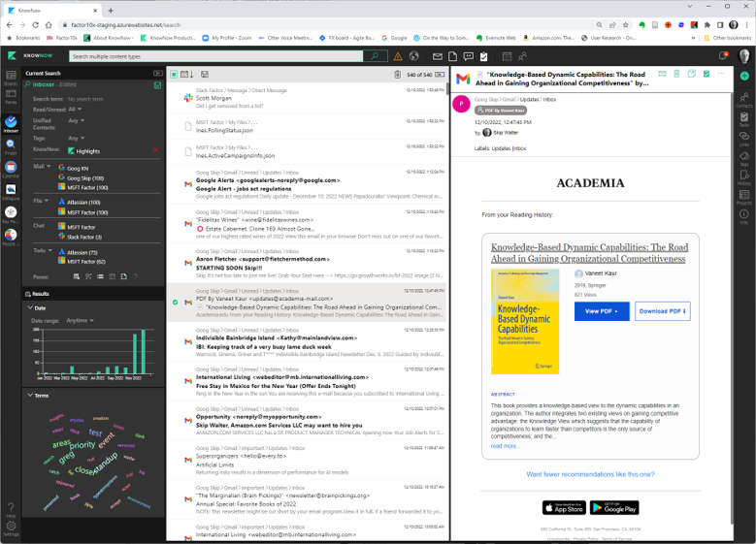This screenshot has height=544, width=756.
Task: Click the notifications bell icon
Action: (x=723, y=56)
